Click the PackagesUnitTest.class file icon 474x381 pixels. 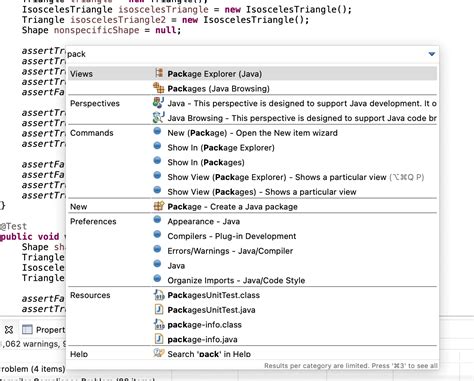tap(159, 295)
